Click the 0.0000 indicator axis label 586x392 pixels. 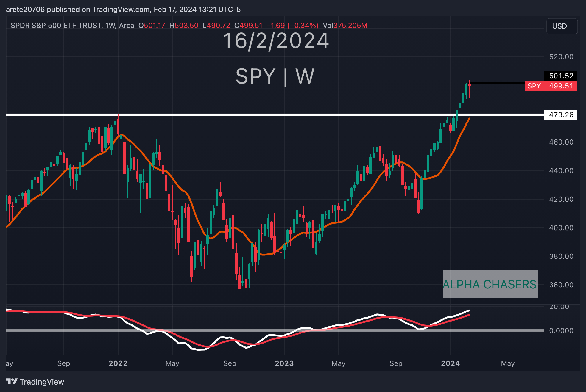click(x=561, y=330)
